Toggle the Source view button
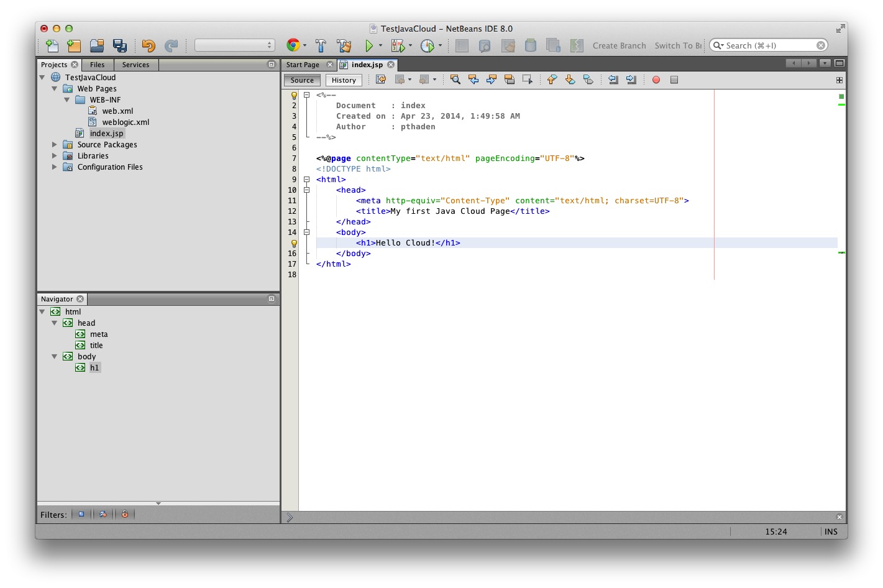The height and width of the screenshot is (588, 883). 302,80
